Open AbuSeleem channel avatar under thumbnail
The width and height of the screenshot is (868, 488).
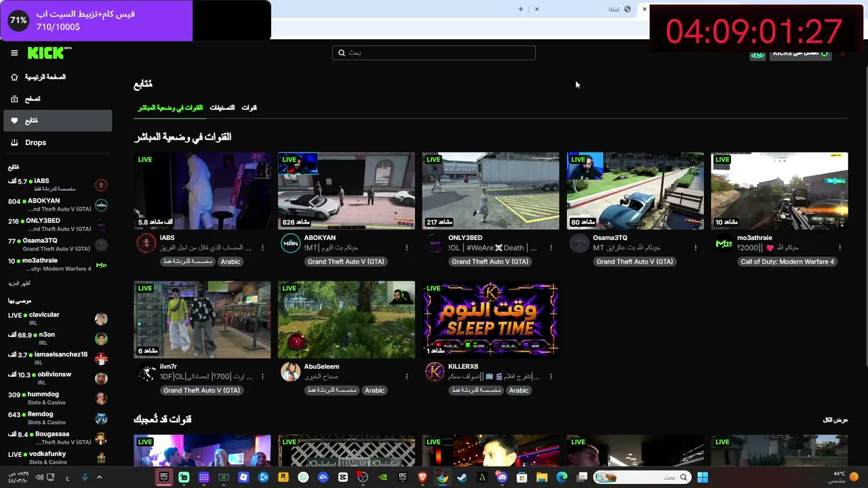(290, 372)
